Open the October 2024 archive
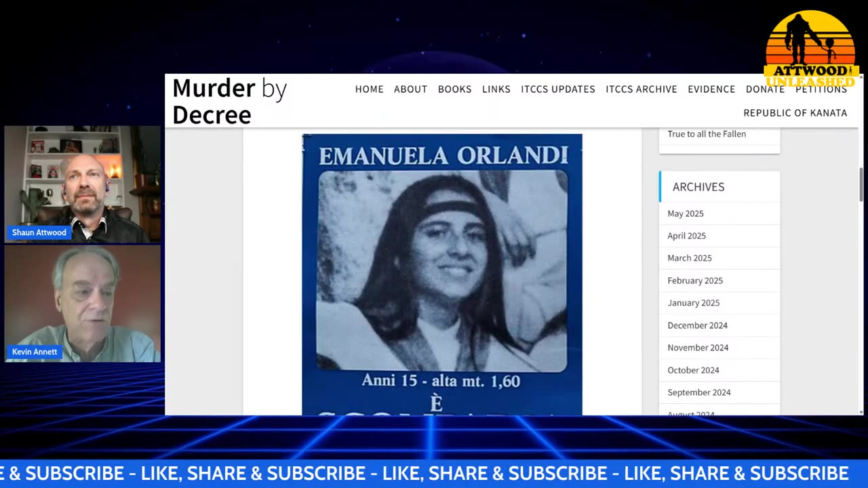This screenshot has height=488, width=868. click(x=693, y=370)
